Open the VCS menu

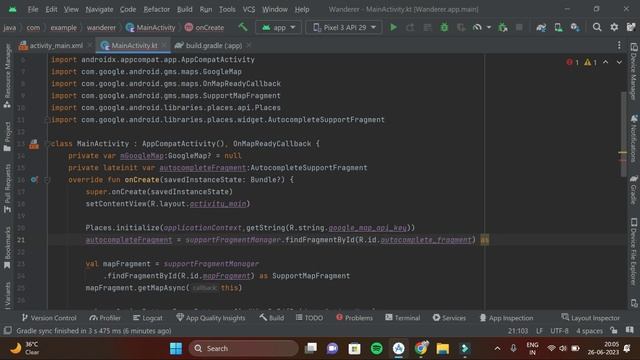click(249, 9)
